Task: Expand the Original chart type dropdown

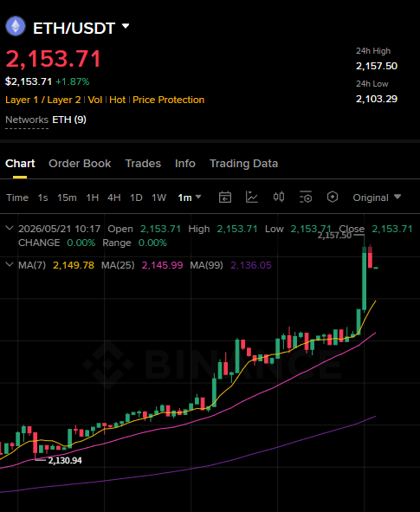Action: point(377,198)
